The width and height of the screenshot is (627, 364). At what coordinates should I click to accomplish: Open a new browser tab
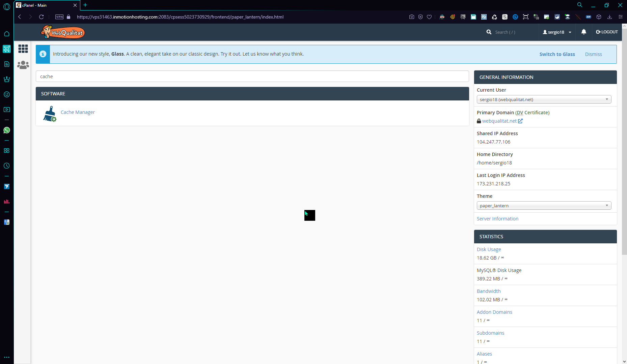click(x=85, y=5)
